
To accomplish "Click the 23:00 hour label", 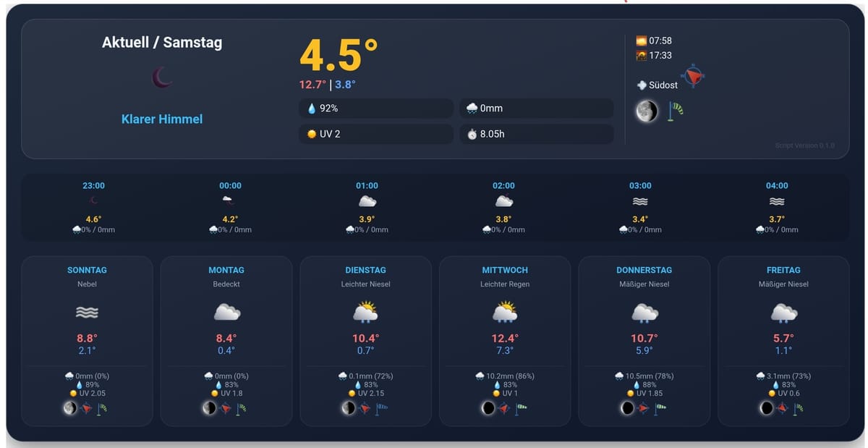I will (x=94, y=186).
